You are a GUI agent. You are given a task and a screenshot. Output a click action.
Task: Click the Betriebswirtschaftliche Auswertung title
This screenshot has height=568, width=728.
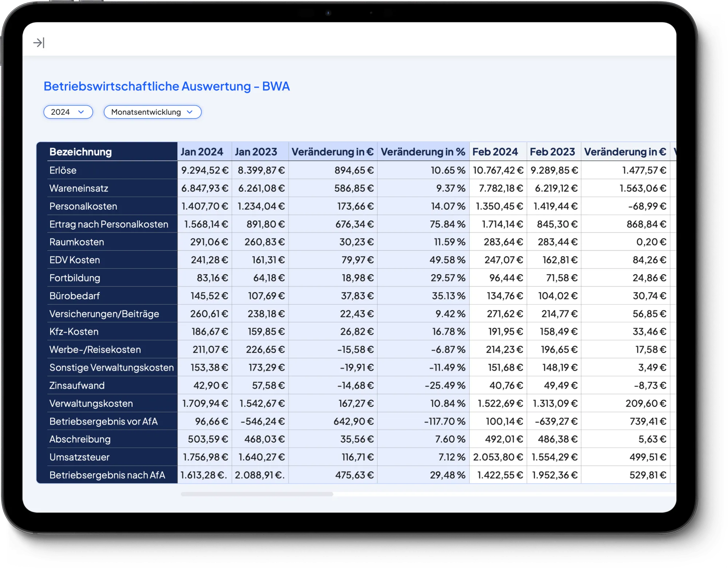pyautogui.click(x=167, y=86)
